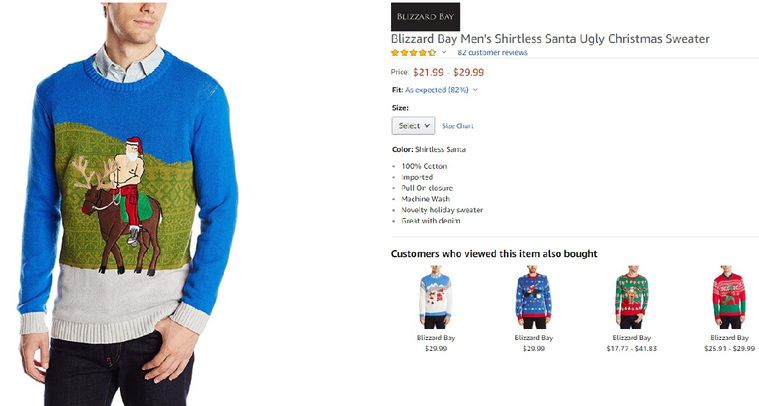Image resolution: width=759 pixels, height=406 pixels.
Task: Open the Size Chart link
Action: coord(457,126)
